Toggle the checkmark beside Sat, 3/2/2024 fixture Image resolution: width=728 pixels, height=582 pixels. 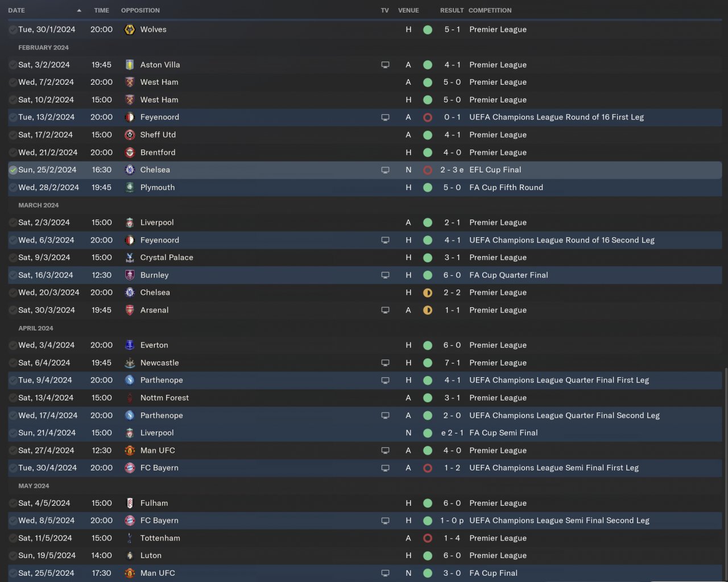tap(13, 65)
